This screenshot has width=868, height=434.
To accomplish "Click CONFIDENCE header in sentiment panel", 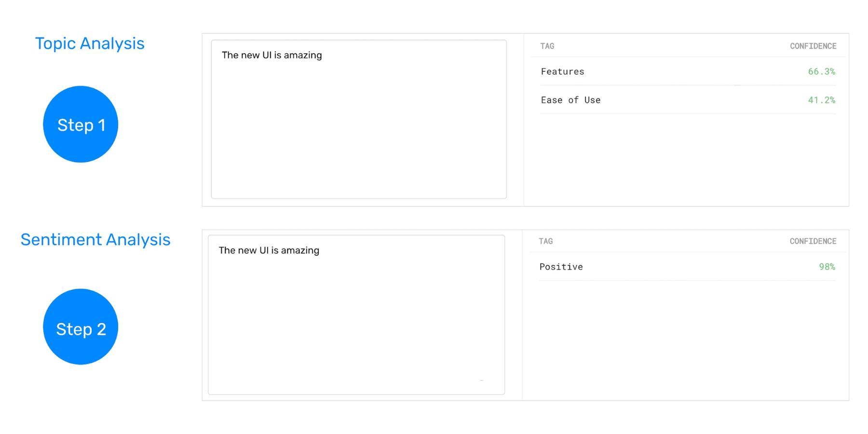I will 813,241.
